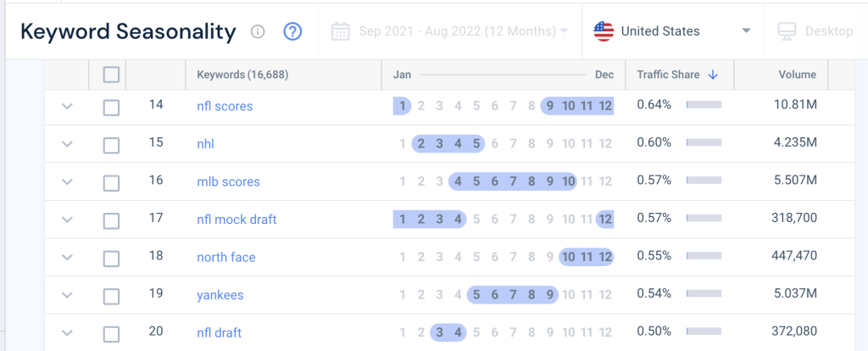Expand the north face row details
Viewport: 868px width, 351px height.
68,257
